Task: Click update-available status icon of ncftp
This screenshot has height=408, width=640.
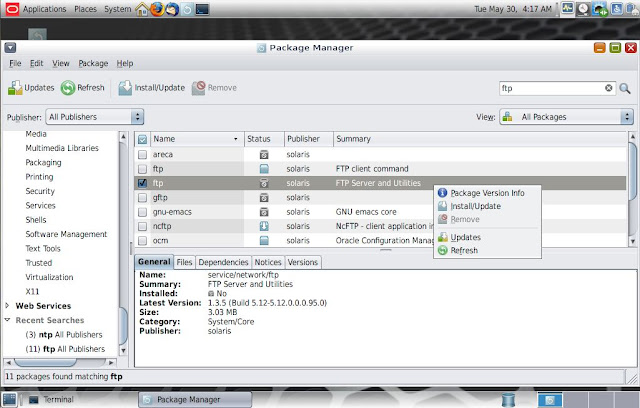Action: tap(264, 226)
